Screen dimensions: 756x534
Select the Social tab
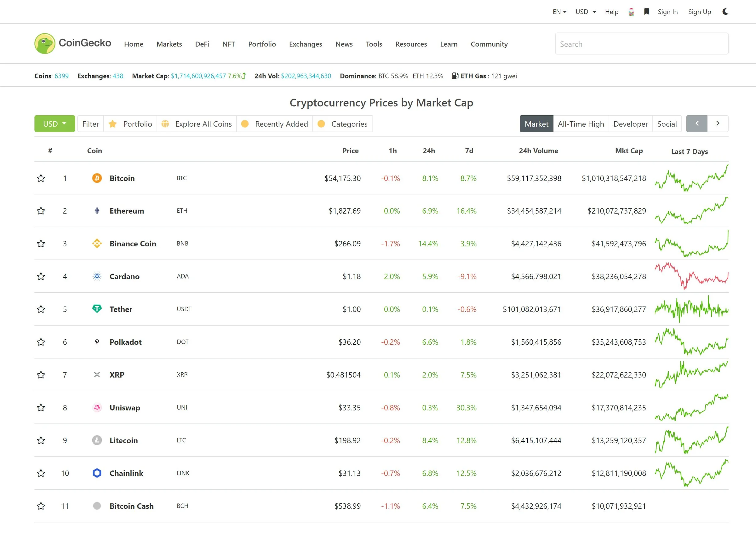click(x=667, y=124)
